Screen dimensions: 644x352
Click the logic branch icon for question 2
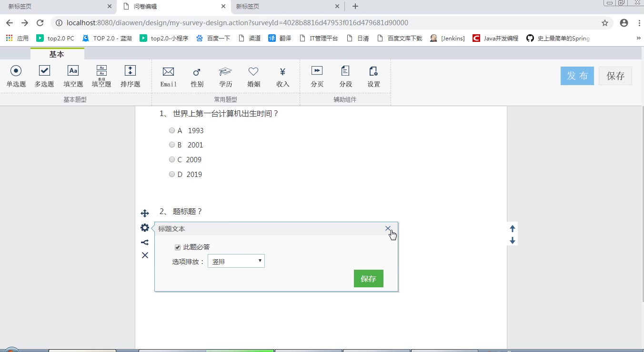click(145, 242)
